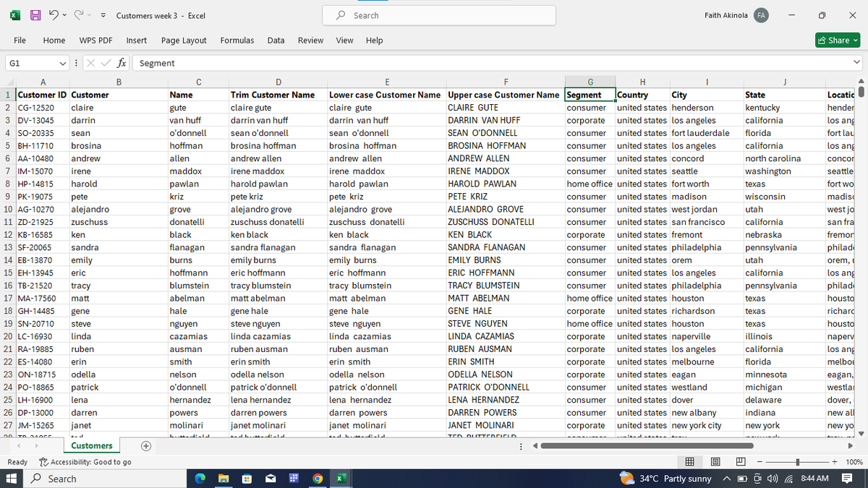Viewport: 868px width, 488px height.
Task: Select row 10 header
Action: click(x=7, y=209)
